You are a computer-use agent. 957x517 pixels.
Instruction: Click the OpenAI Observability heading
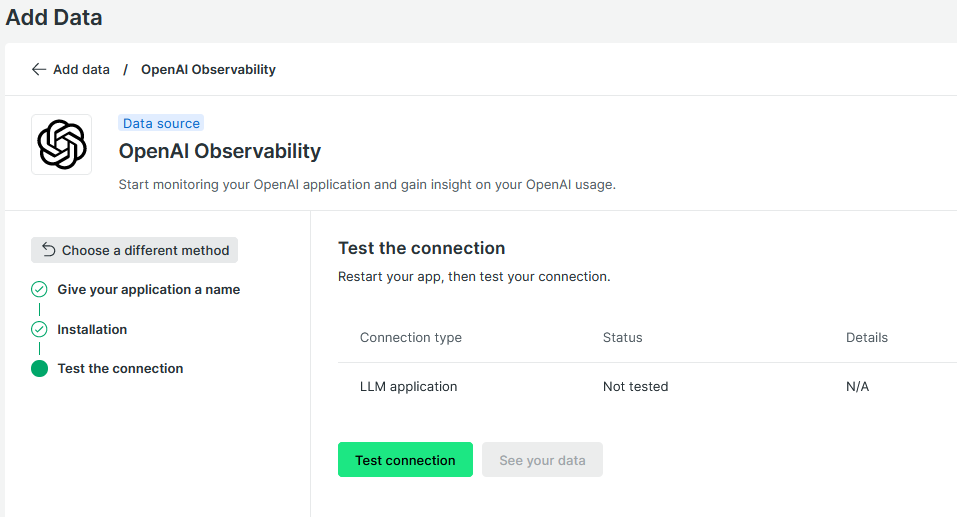click(220, 151)
